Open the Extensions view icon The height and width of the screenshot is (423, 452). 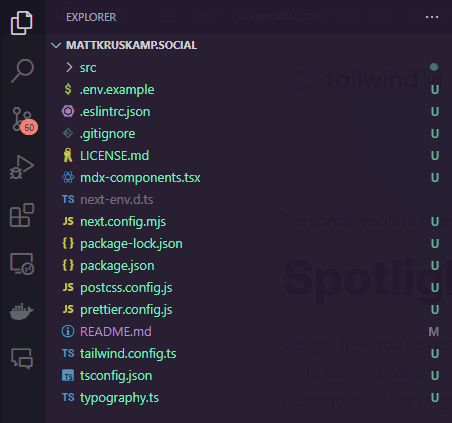click(x=22, y=215)
